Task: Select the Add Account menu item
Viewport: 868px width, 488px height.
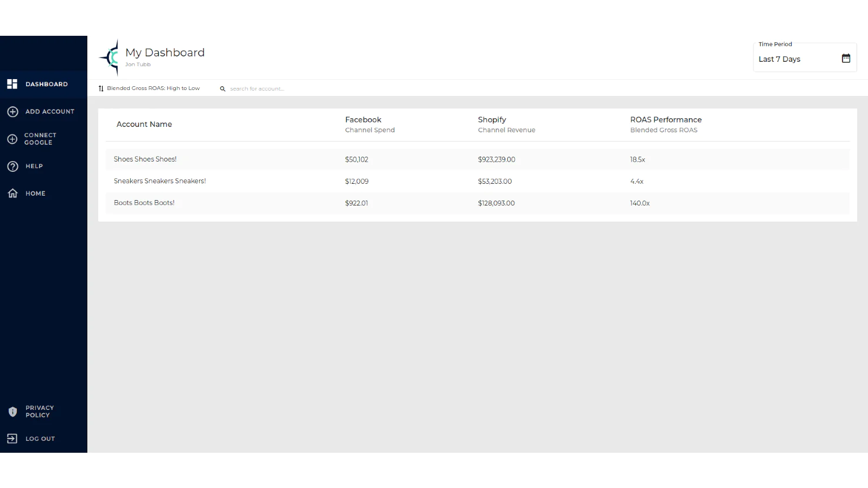Action: tap(49, 112)
